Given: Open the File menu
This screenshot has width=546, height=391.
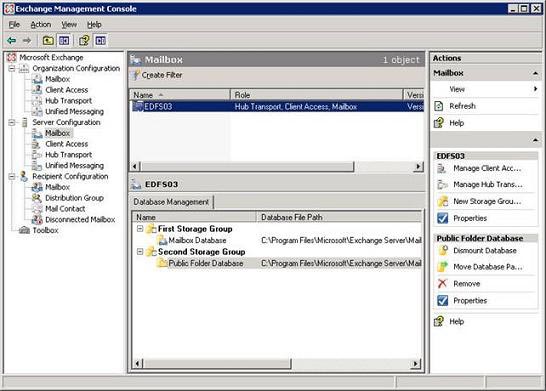Looking at the screenshot, I should [x=14, y=24].
